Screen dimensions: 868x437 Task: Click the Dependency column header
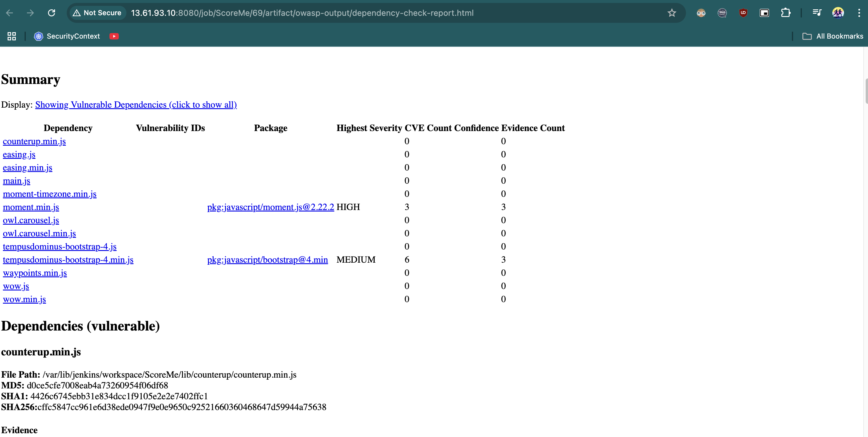[x=68, y=128]
